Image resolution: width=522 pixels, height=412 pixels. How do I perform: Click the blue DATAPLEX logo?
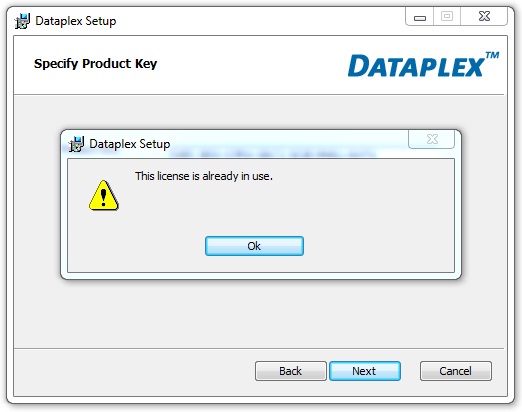pos(417,66)
